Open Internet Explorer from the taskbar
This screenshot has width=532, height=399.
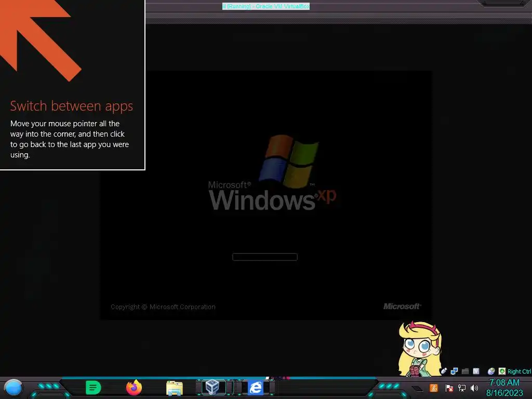click(x=256, y=388)
